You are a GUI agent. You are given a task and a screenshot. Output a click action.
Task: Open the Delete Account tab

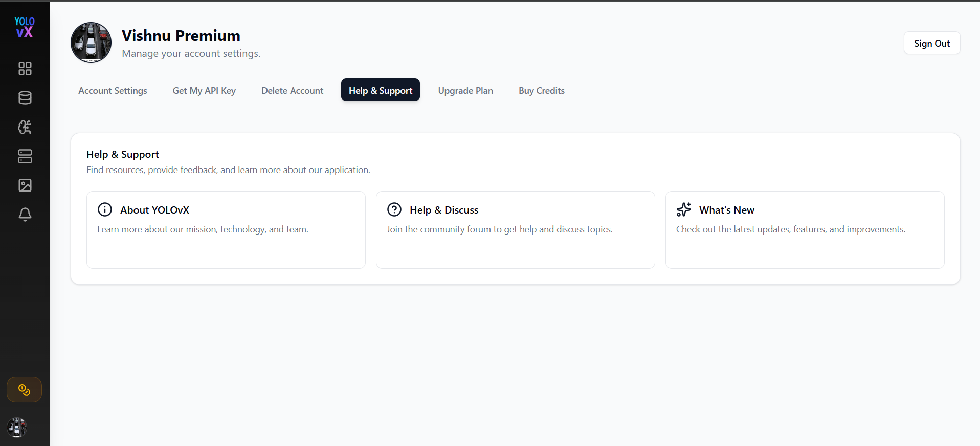pos(292,91)
